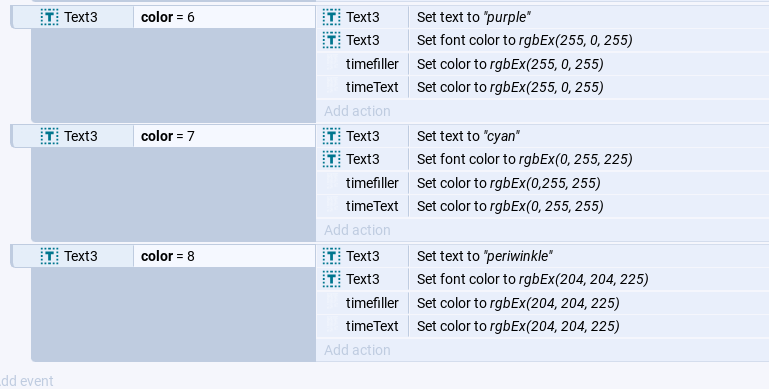This screenshot has width=769, height=389.
Task: Click Text3 icon beside Set text to "periwinkle"
Action: click(331, 256)
